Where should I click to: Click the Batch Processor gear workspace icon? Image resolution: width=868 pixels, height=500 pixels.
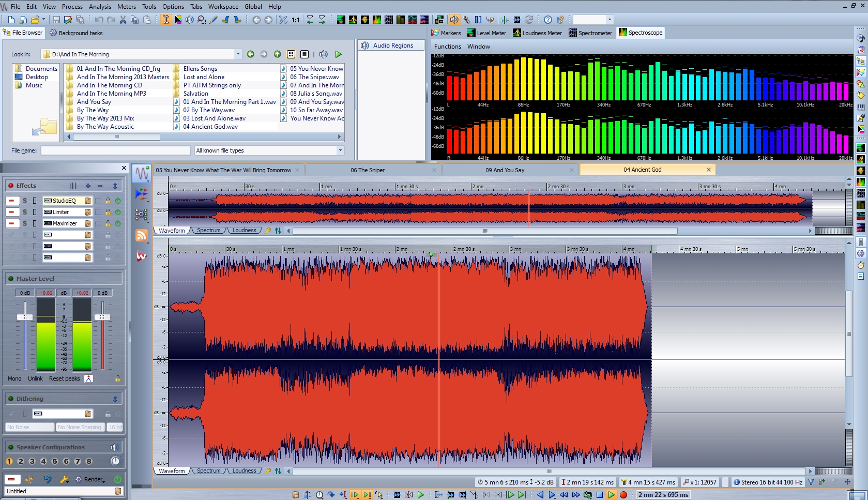coord(142,214)
